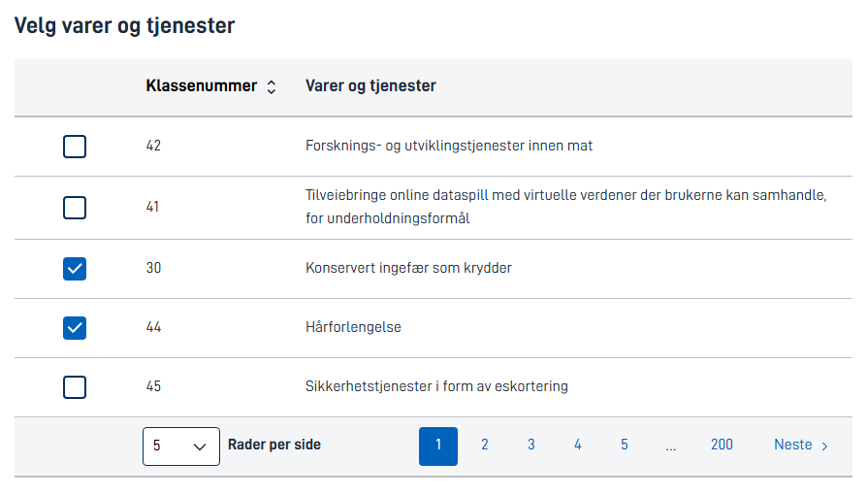Open the Rader per side dropdown
The image size is (868, 496).
pos(181,446)
